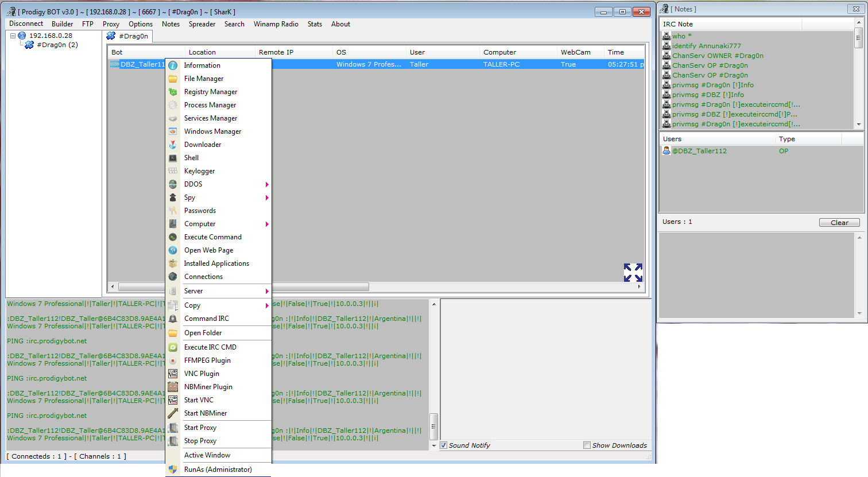Expand the Server submenu arrow
Screen dimensions: 868x477
coord(267,291)
